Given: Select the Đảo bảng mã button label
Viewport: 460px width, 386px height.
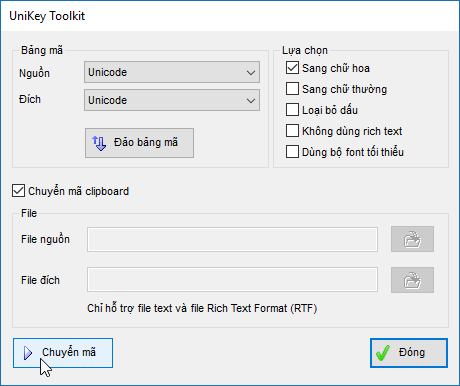Looking at the screenshot, I should [146, 142].
